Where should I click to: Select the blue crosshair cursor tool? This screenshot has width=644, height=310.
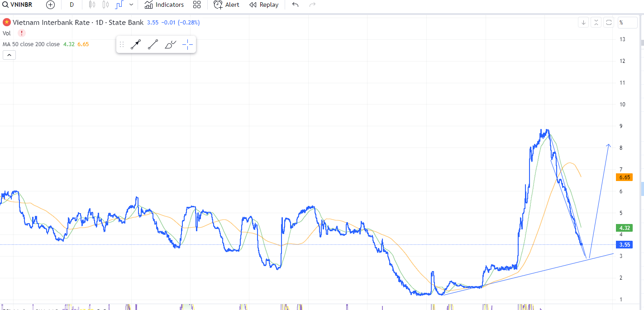[x=187, y=44]
